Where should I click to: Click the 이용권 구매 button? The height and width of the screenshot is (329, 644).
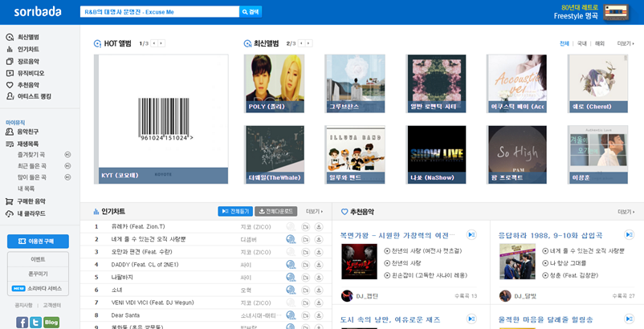pyautogui.click(x=38, y=242)
